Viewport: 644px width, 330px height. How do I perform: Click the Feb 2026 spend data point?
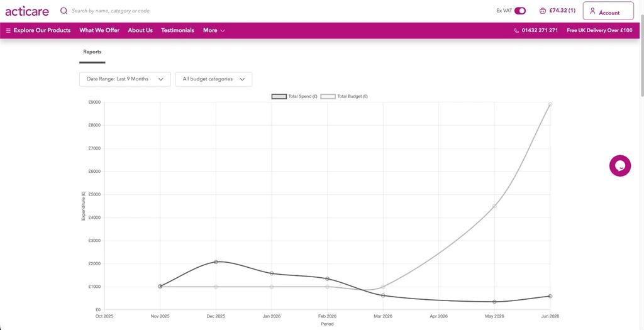tap(327, 279)
